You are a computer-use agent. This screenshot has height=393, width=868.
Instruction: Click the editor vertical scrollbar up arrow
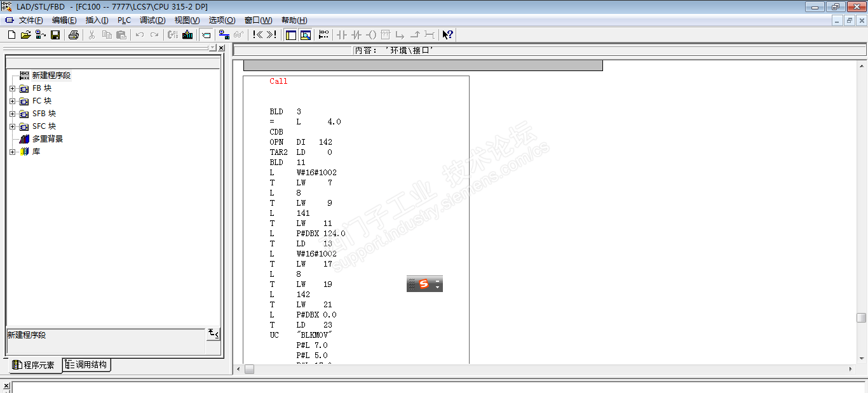862,65
